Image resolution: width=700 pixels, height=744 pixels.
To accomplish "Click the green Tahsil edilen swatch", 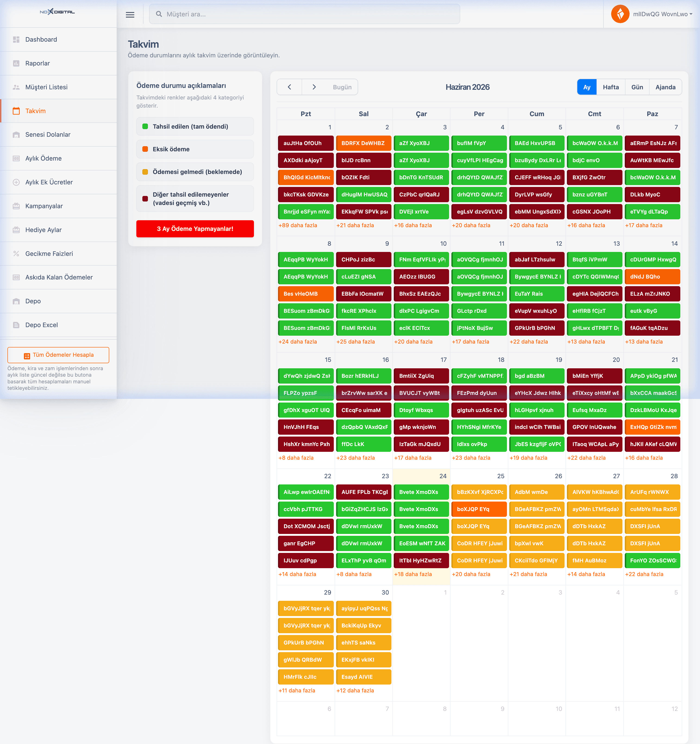I will [x=145, y=127].
